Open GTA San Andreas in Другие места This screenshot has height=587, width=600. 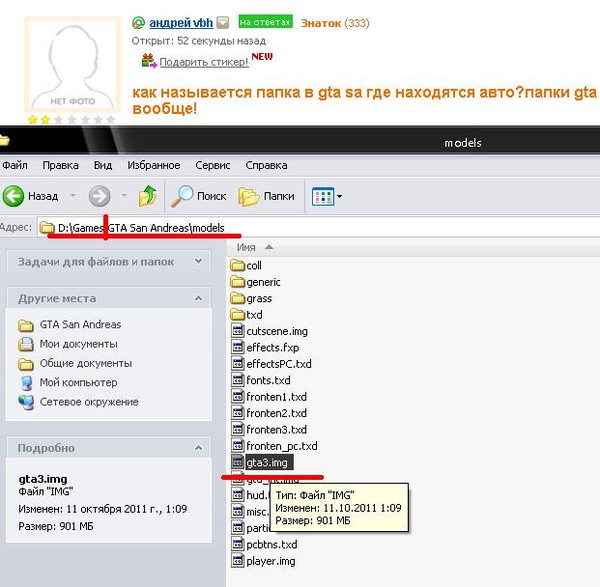tap(80, 324)
